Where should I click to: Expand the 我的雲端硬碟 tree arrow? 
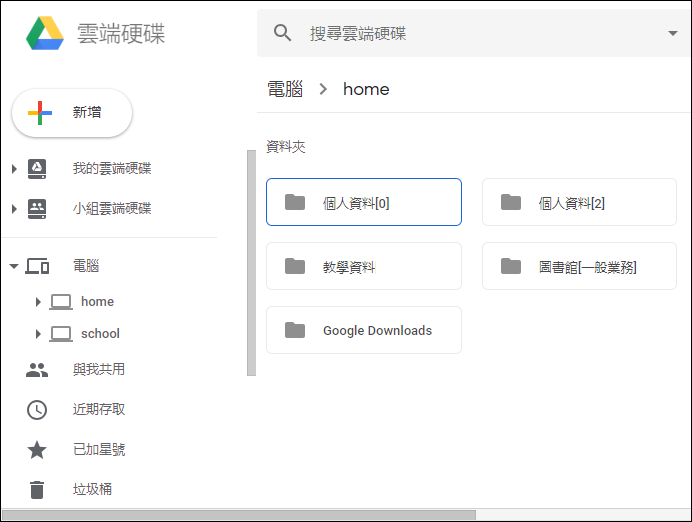[x=14, y=169]
